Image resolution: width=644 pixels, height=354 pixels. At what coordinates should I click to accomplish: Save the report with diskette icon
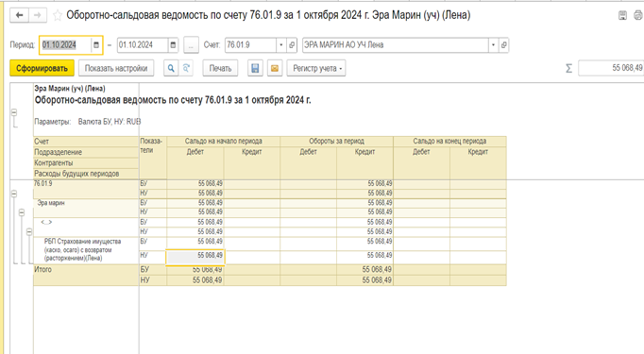[255, 68]
